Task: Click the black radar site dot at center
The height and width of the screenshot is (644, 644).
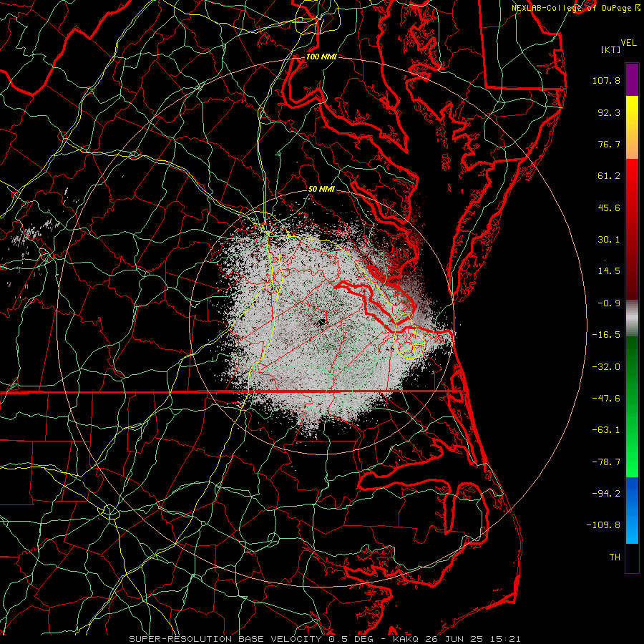Action: click(x=322, y=322)
